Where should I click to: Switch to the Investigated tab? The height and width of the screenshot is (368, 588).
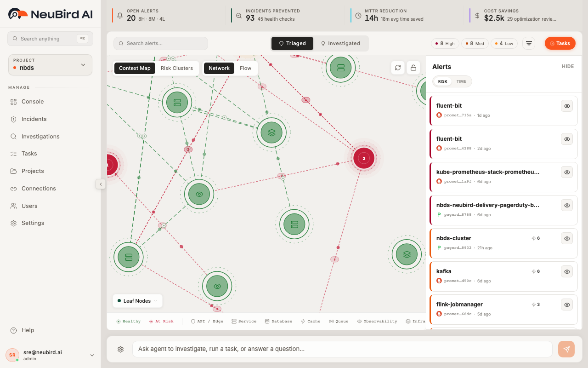coord(340,43)
